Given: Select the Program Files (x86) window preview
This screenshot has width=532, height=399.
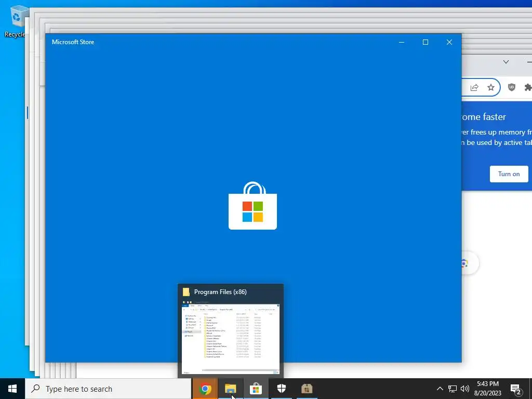Looking at the screenshot, I should [x=230, y=331].
